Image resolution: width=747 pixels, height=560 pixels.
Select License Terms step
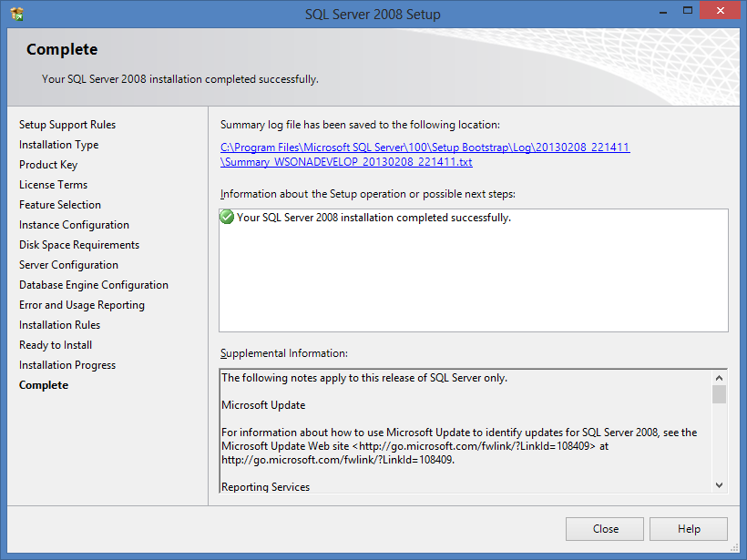(x=54, y=184)
